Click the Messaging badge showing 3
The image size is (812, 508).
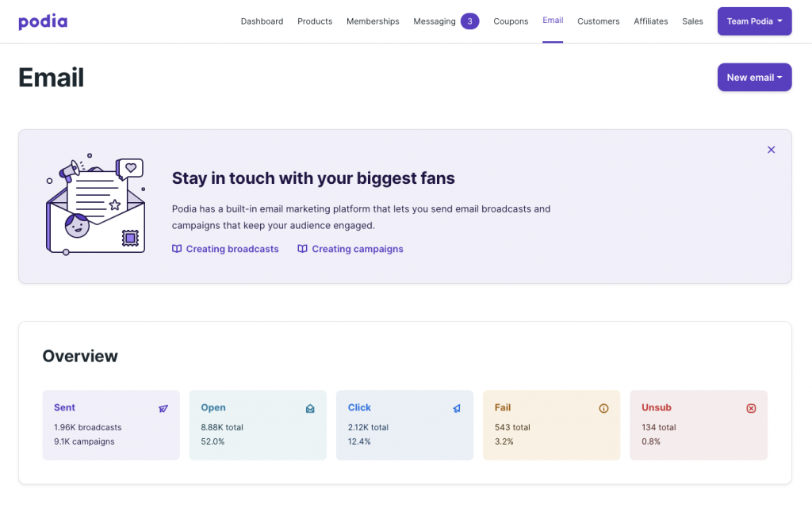(x=469, y=21)
